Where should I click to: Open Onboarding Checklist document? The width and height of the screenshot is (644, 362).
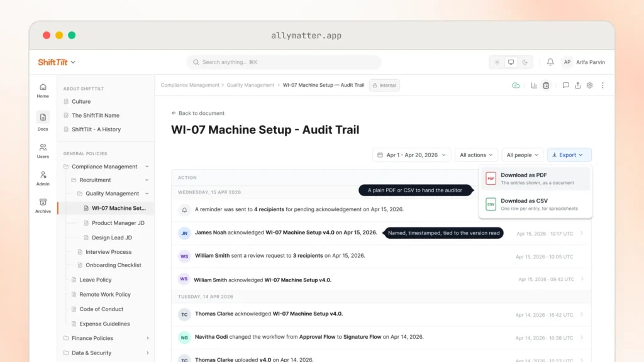[113, 265]
